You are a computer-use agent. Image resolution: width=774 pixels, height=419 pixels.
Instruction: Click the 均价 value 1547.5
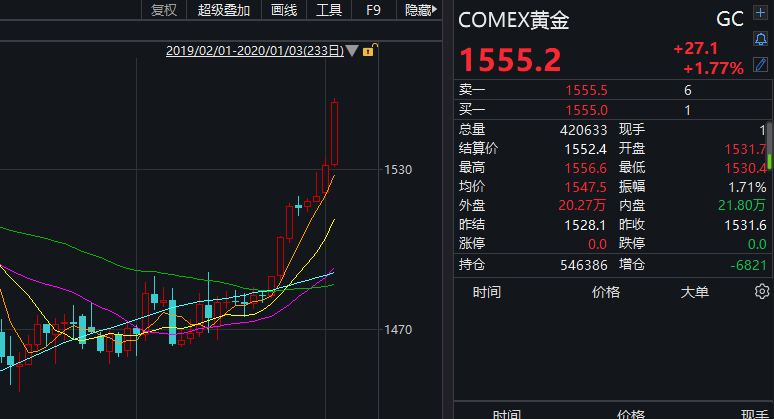[x=585, y=187]
